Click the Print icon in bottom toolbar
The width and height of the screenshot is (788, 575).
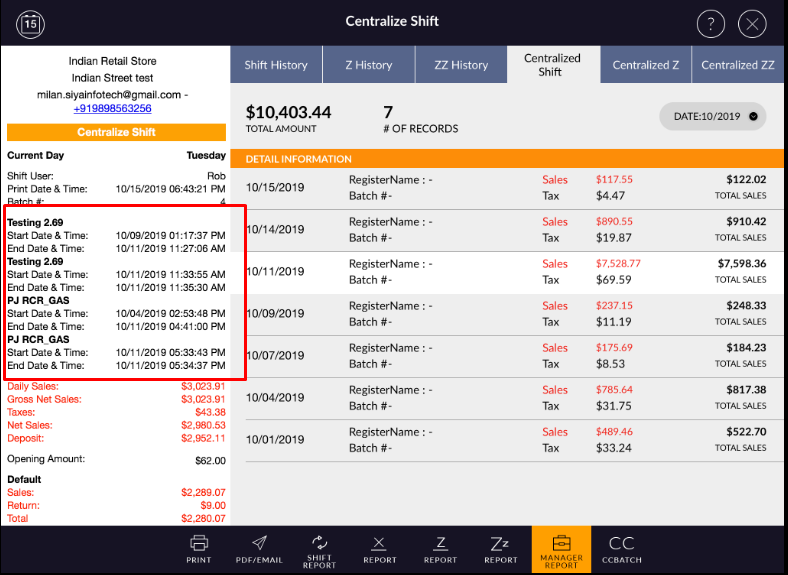199,548
